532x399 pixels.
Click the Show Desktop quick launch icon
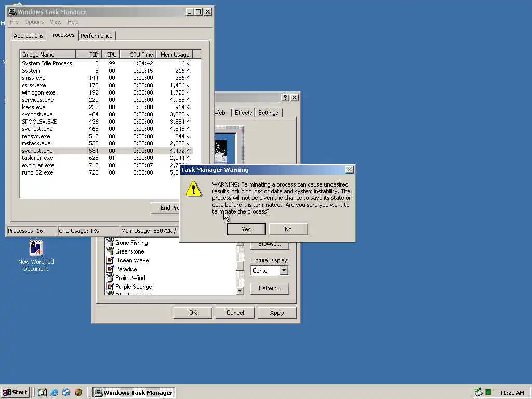pos(43,392)
